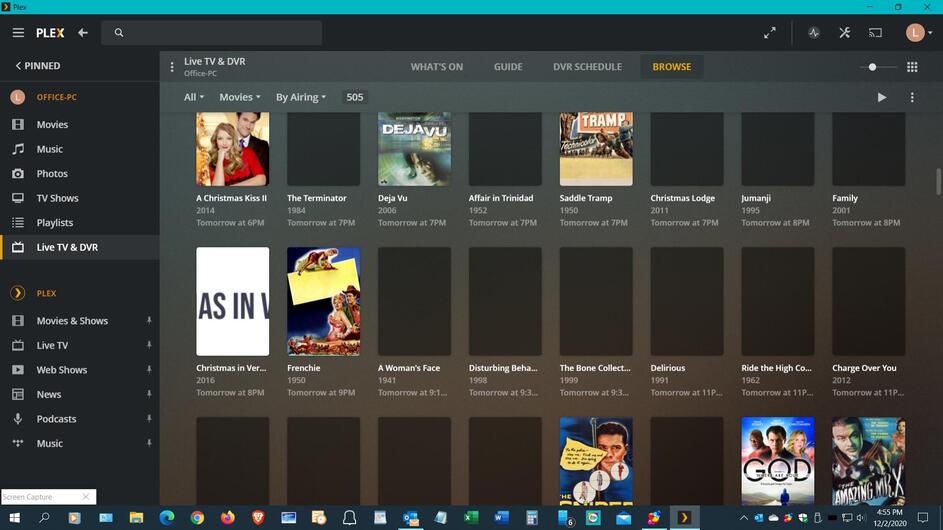The width and height of the screenshot is (943, 530).
Task: Enter fullscreen with the expand arrows icon
Action: 770,33
